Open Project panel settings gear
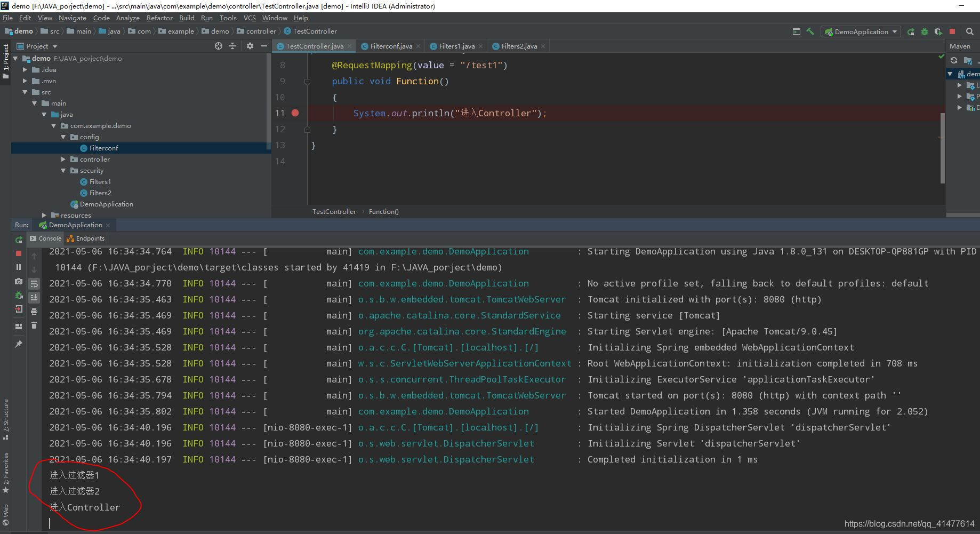The width and height of the screenshot is (980, 534). 250,46
